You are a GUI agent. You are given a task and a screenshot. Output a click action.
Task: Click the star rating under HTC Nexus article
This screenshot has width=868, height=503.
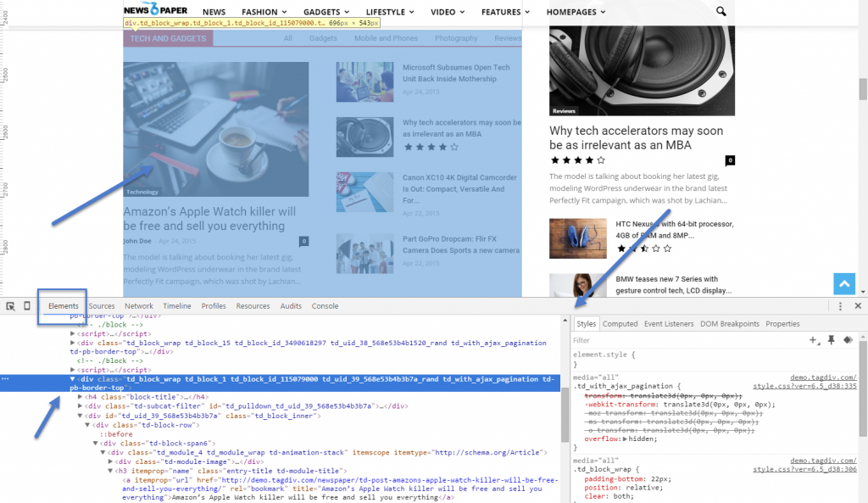click(x=644, y=249)
